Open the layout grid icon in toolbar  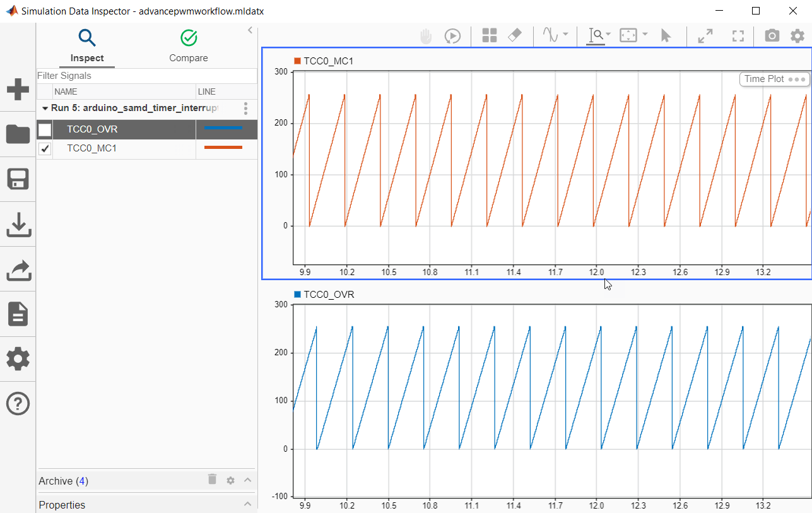click(x=490, y=36)
